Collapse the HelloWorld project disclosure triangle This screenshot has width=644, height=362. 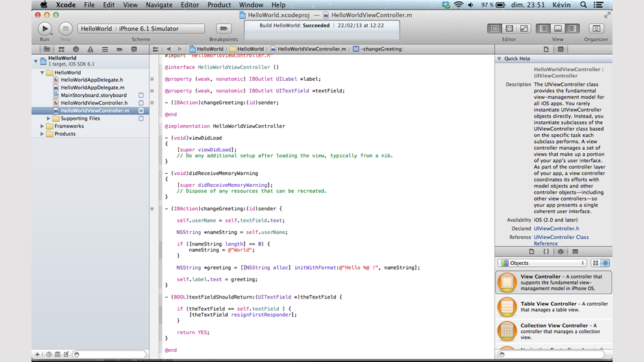click(x=36, y=61)
